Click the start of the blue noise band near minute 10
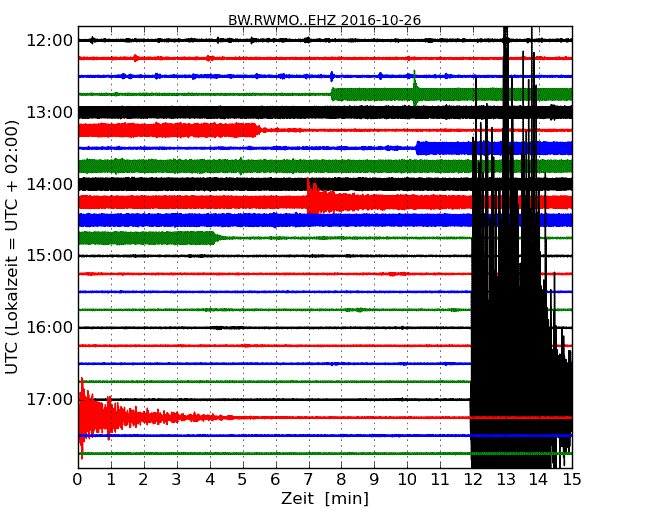This screenshot has width=650, height=520. (x=419, y=148)
